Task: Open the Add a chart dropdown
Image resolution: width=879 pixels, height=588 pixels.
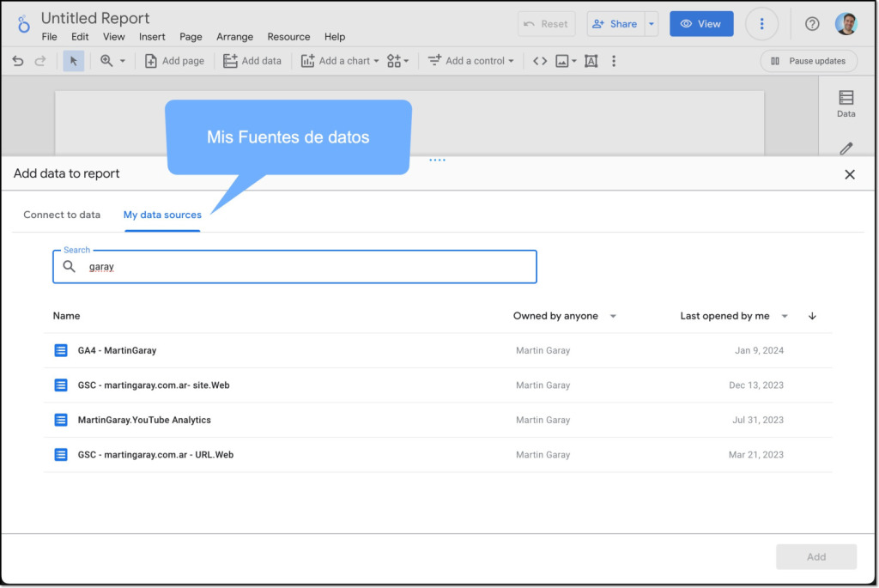Action: 340,61
